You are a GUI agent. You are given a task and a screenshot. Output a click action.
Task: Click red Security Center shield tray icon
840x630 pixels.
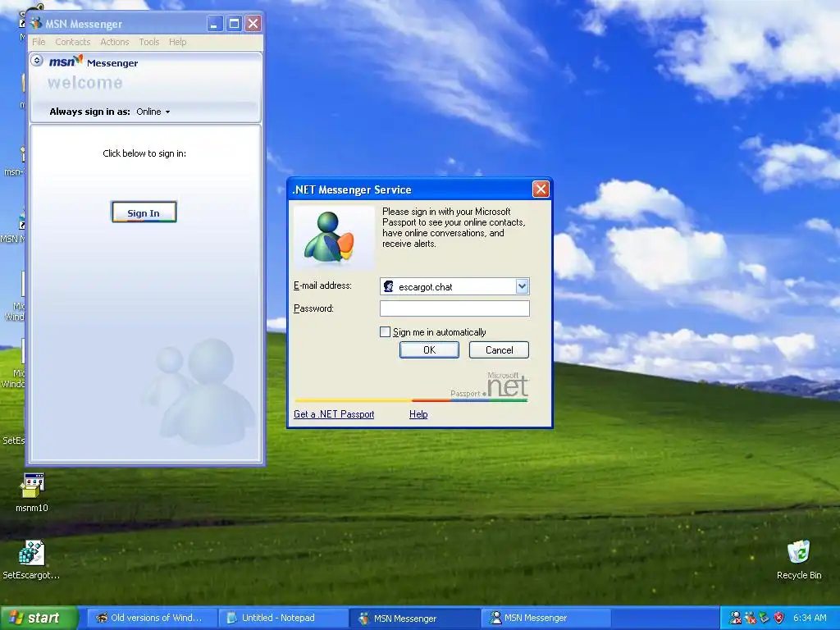778,618
